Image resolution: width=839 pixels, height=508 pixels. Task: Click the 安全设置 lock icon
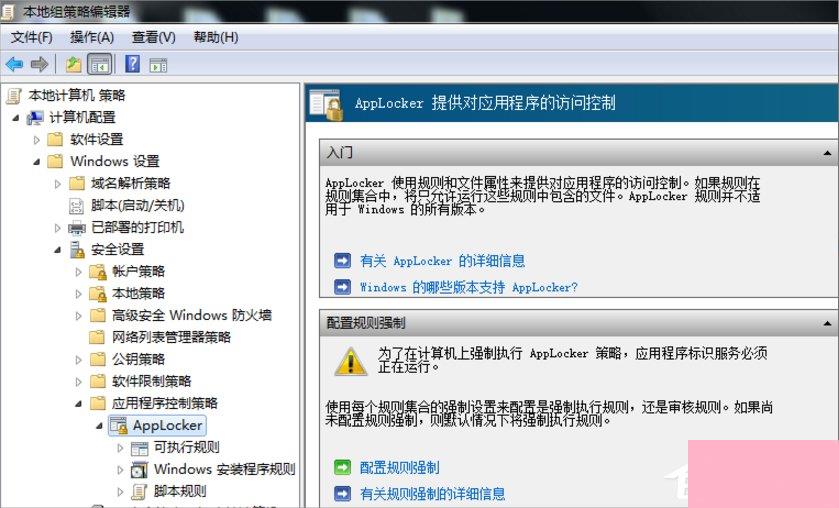[78, 249]
